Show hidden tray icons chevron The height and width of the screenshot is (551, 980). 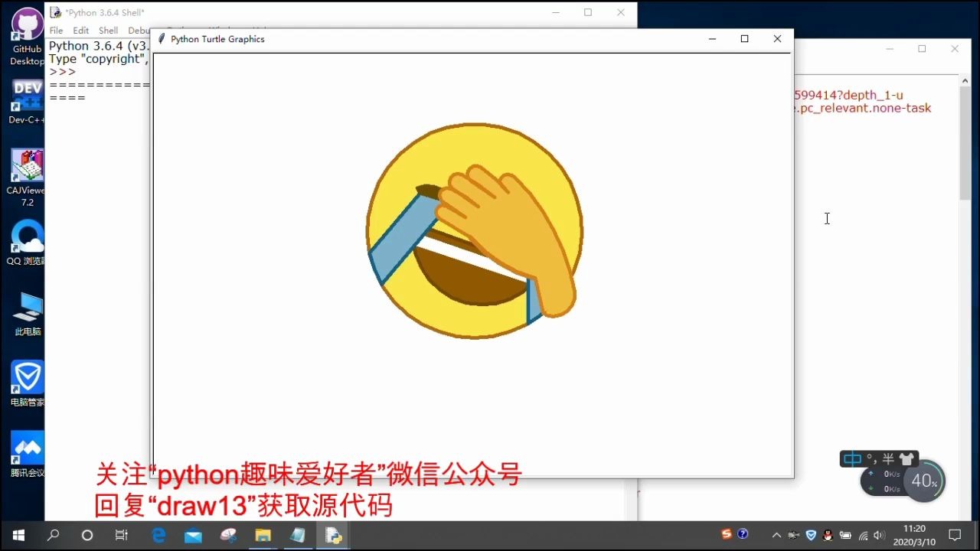[x=776, y=536]
